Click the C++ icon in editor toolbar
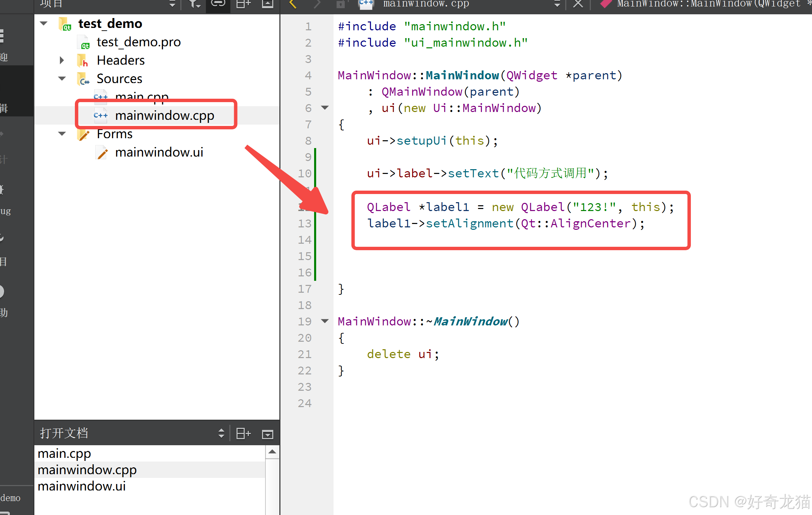812x515 pixels. tap(366, 4)
